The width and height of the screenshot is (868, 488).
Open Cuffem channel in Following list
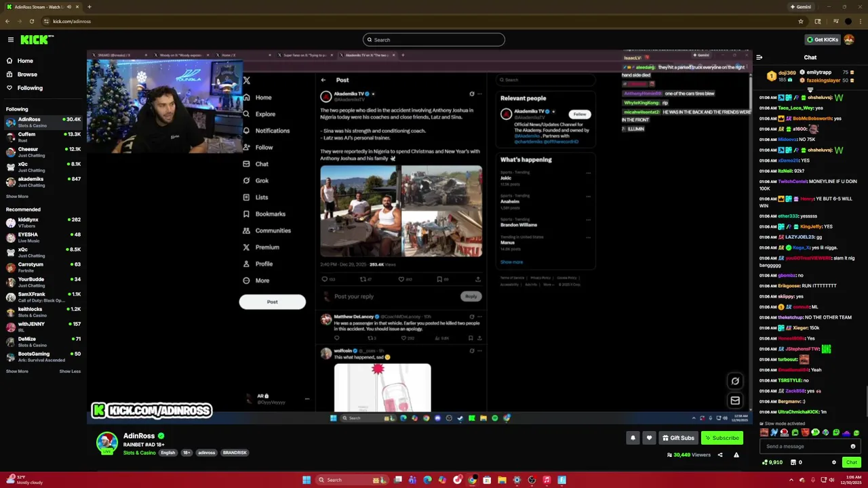click(43, 137)
